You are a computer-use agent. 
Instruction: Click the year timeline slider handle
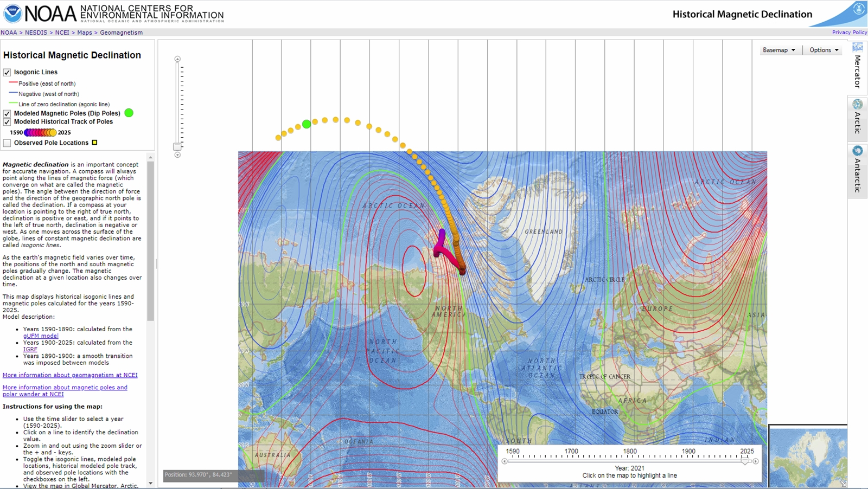tap(745, 461)
